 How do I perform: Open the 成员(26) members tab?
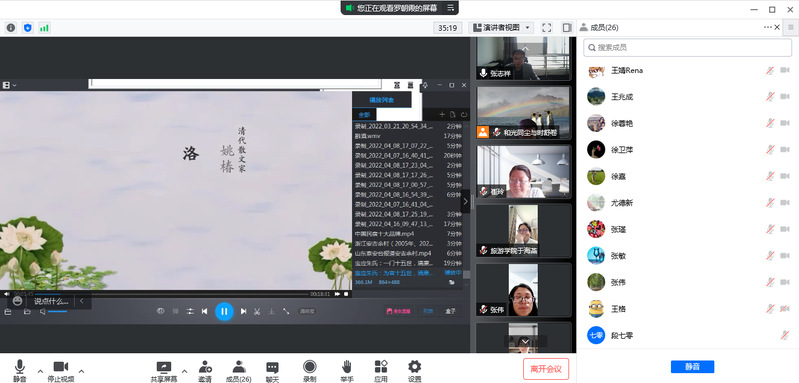pyautogui.click(x=239, y=371)
